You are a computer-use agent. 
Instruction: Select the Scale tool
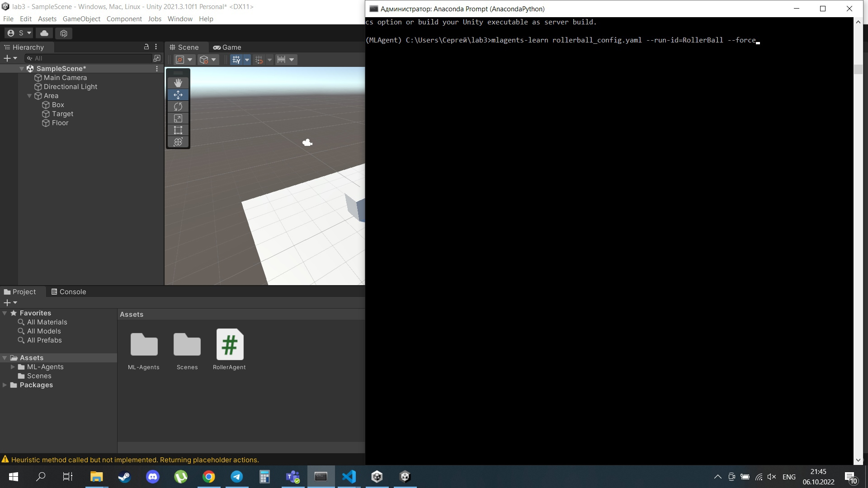178,118
